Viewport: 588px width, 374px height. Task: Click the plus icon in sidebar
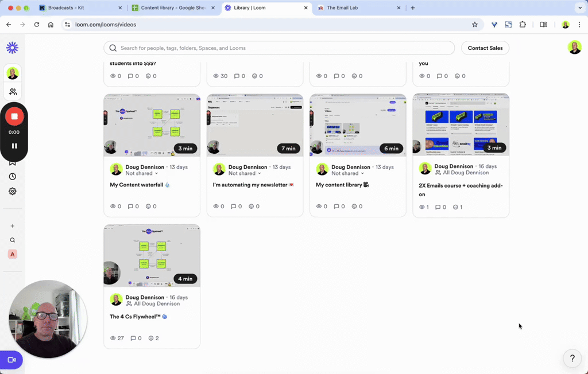click(13, 226)
